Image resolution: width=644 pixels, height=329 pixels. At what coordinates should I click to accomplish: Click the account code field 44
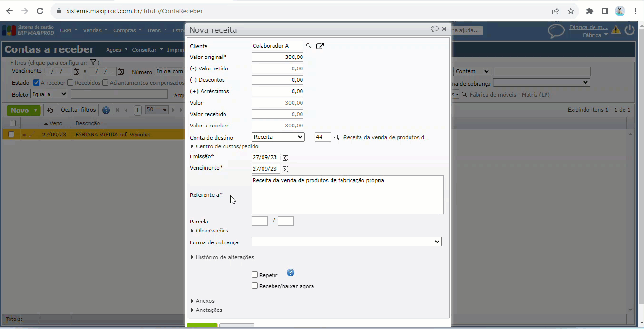(323, 137)
